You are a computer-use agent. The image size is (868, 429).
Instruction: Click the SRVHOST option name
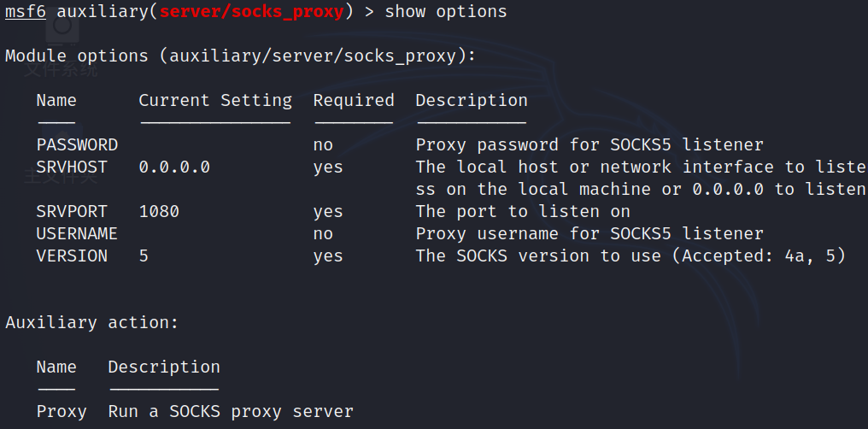click(72, 167)
